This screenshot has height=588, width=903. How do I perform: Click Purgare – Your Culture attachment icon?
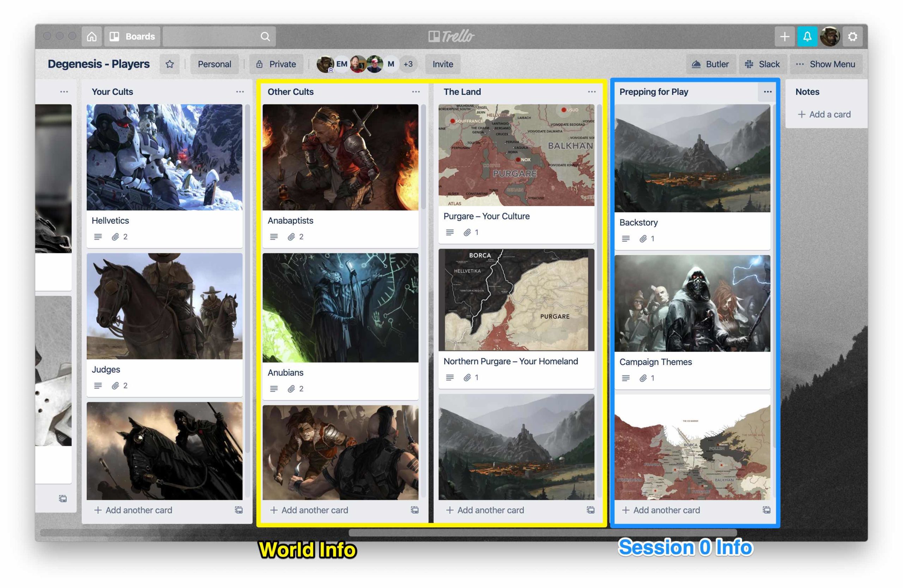[x=467, y=232]
